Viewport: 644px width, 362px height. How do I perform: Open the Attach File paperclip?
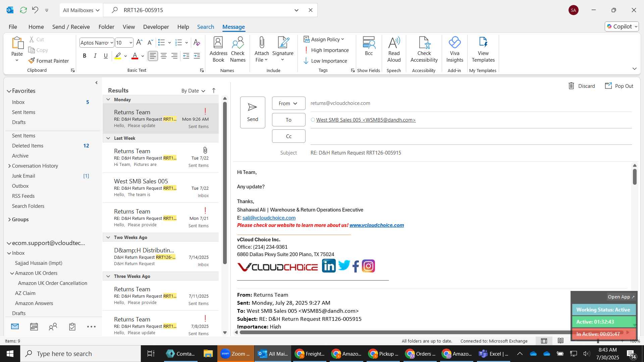point(262,49)
